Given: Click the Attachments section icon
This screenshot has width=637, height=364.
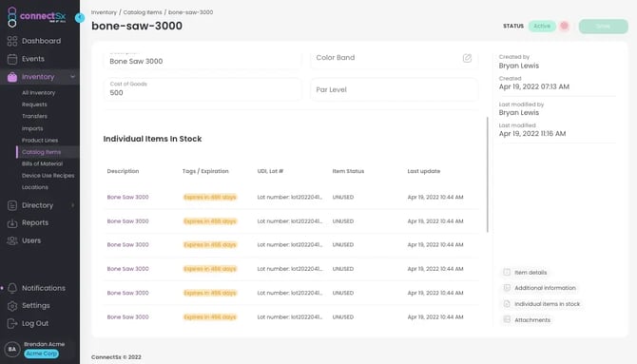Looking at the screenshot, I should click(507, 319).
